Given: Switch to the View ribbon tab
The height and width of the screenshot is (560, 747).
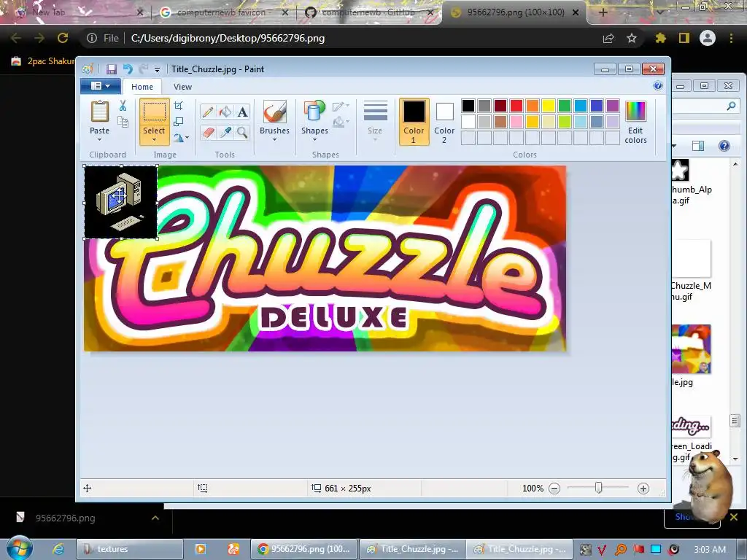Looking at the screenshot, I should pyautogui.click(x=182, y=87).
